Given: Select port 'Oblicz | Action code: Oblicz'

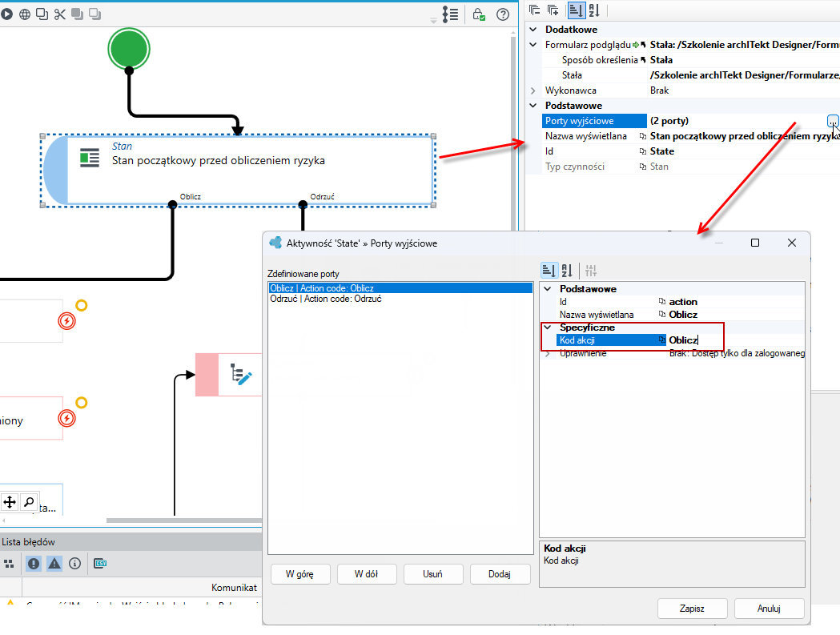Looking at the screenshot, I should [400, 288].
